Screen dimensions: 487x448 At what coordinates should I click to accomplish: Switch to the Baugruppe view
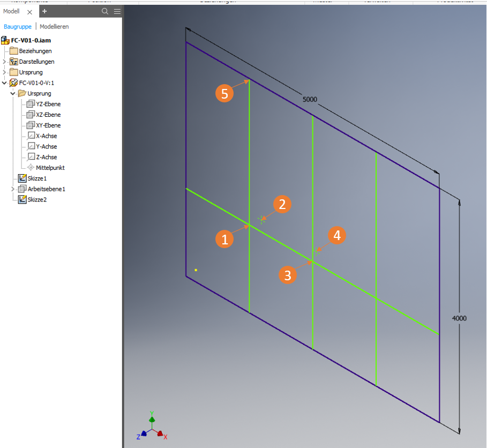(18, 27)
